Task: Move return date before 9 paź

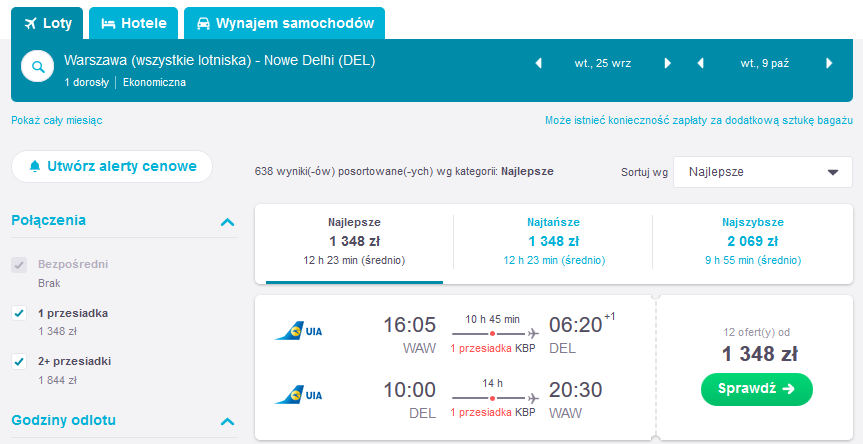Action: 700,63
